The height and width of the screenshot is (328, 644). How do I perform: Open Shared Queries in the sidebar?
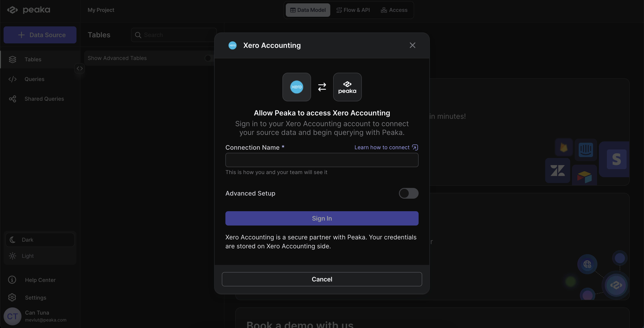40,99
